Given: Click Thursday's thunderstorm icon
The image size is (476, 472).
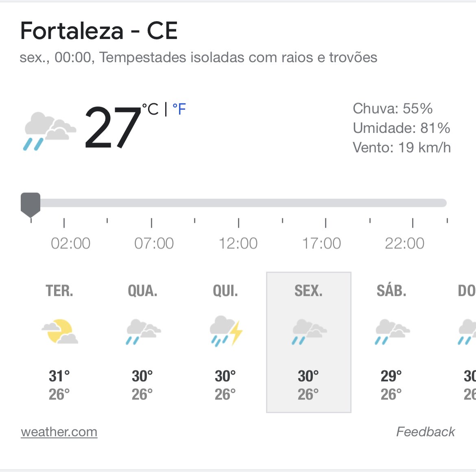Looking at the screenshot, I should pos(226,331).
